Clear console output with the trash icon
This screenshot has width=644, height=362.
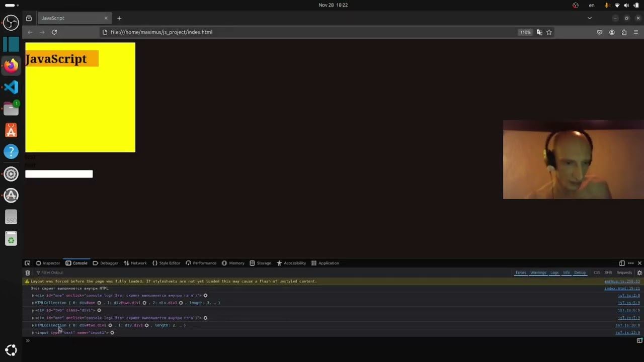pyautogui.click(x=28, y=273)
